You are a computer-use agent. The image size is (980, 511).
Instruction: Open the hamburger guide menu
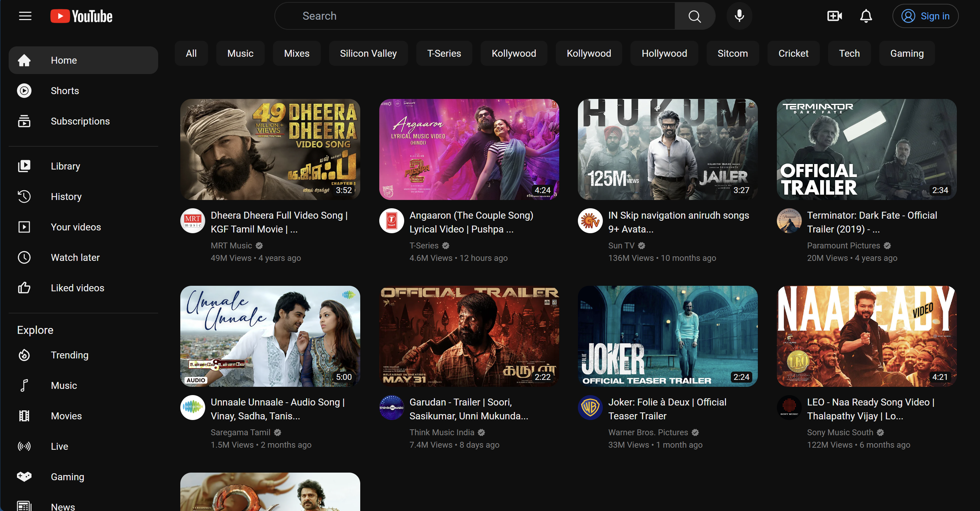coord(25,16)
